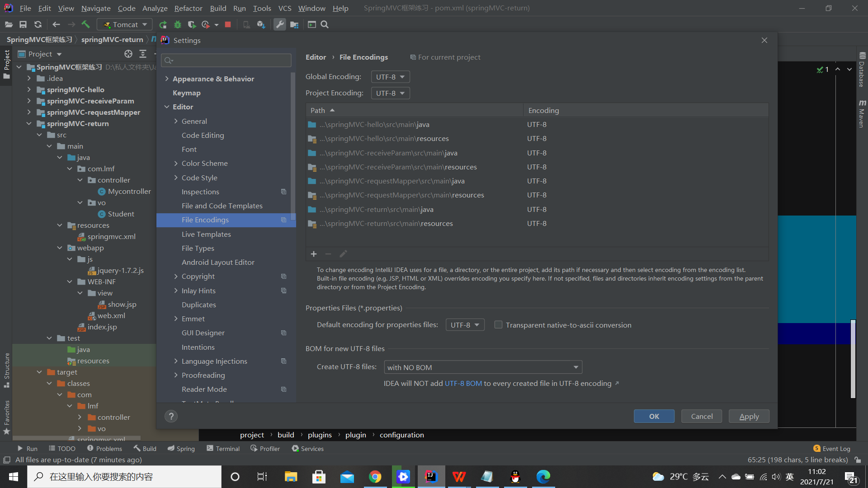The width and height of the screenshot is (868, 488).
Task: Open the Structure side panel
Action: 6,370
